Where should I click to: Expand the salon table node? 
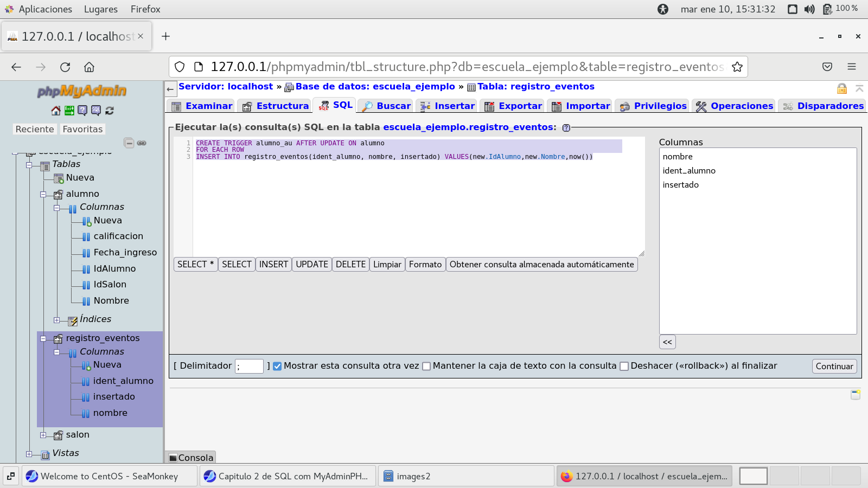[43, 435]
